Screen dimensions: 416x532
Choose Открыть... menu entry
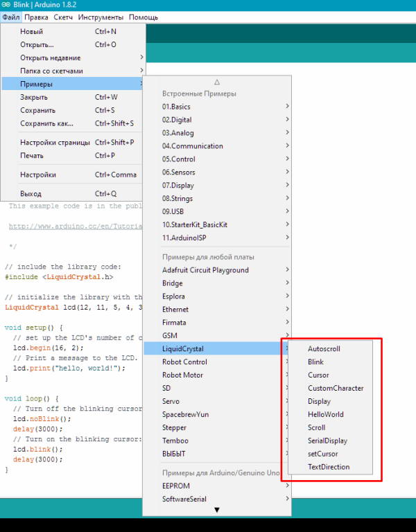click(73, 44)
